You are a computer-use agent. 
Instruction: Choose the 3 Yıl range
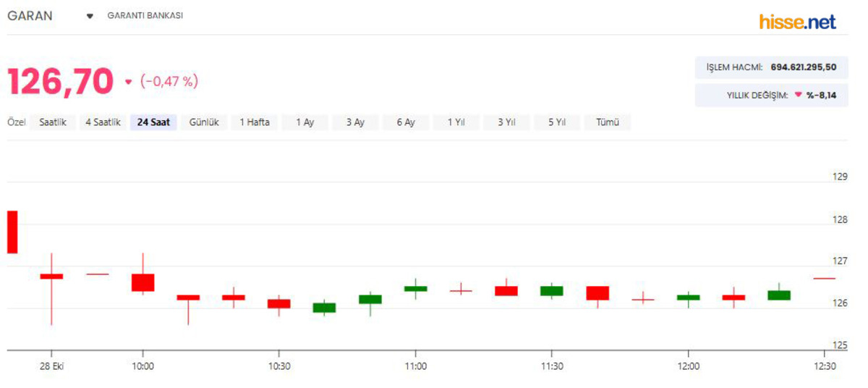tap(506, 122)
